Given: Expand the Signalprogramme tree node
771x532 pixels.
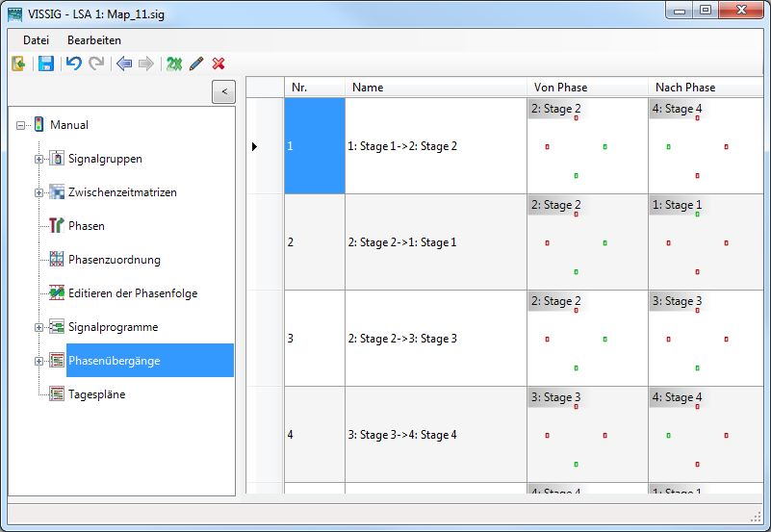Looking at the screenshot, I should pyautogui.click(x=39, y=327).
